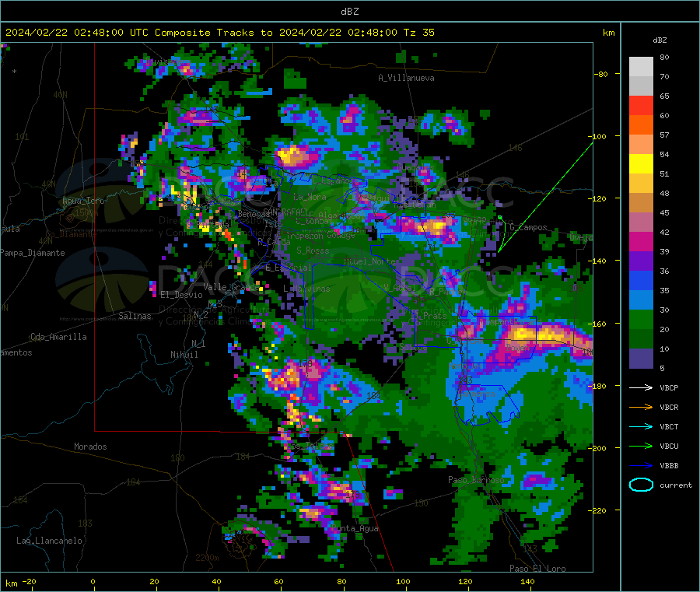Click the 'current' legend label text
The image size is (700, 592).
click(x=676, y=485)
